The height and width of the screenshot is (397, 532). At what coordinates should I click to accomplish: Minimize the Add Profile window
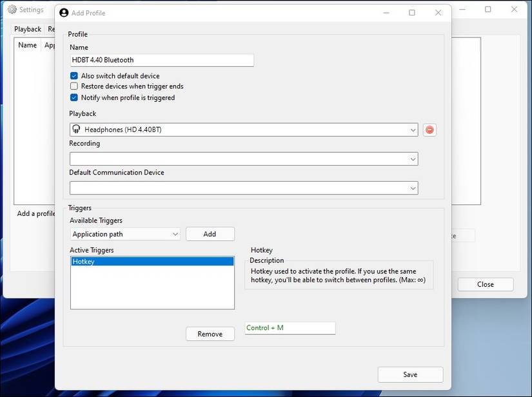point(386,12)
